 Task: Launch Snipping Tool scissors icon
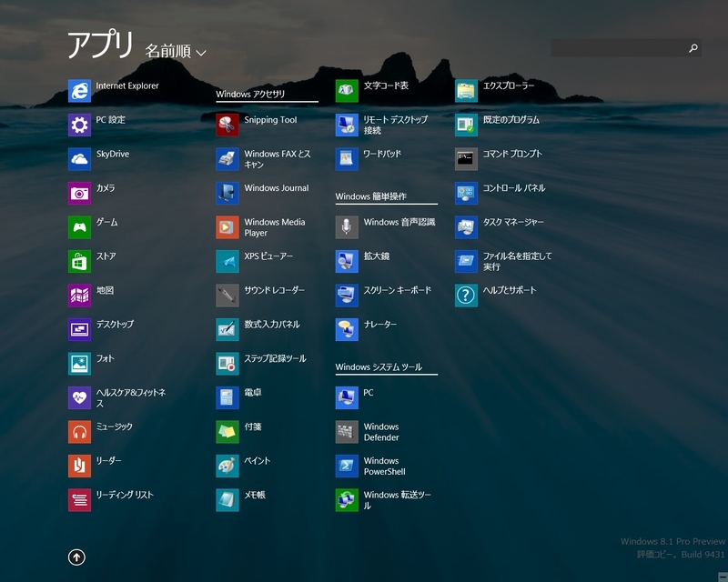click(x=227, y=125)
